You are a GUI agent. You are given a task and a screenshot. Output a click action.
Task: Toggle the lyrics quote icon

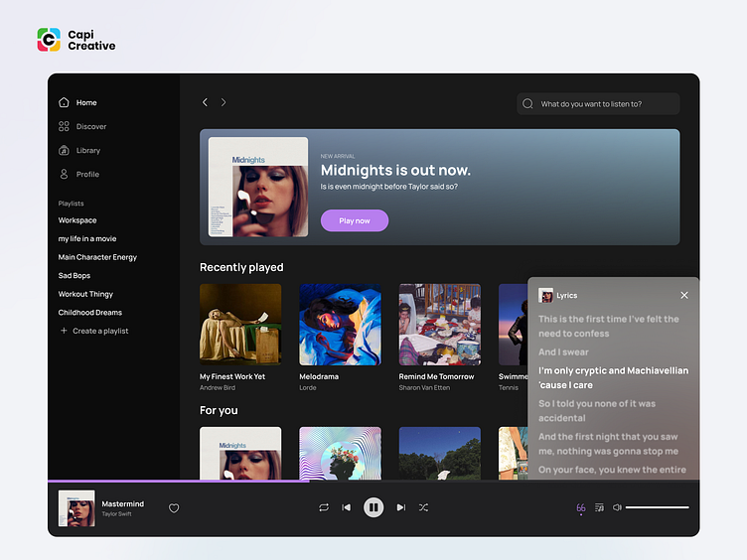pos(581,508)
